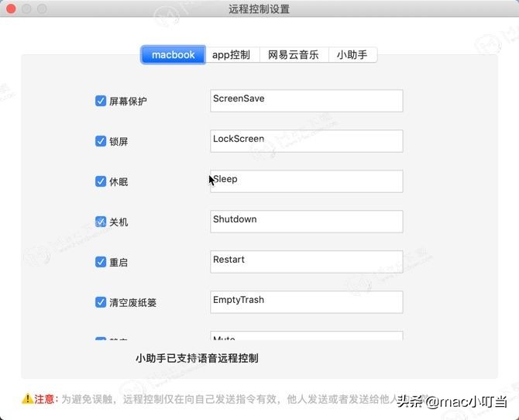Click the Restart command field
The image size is (519, 420).
point(307,262)
